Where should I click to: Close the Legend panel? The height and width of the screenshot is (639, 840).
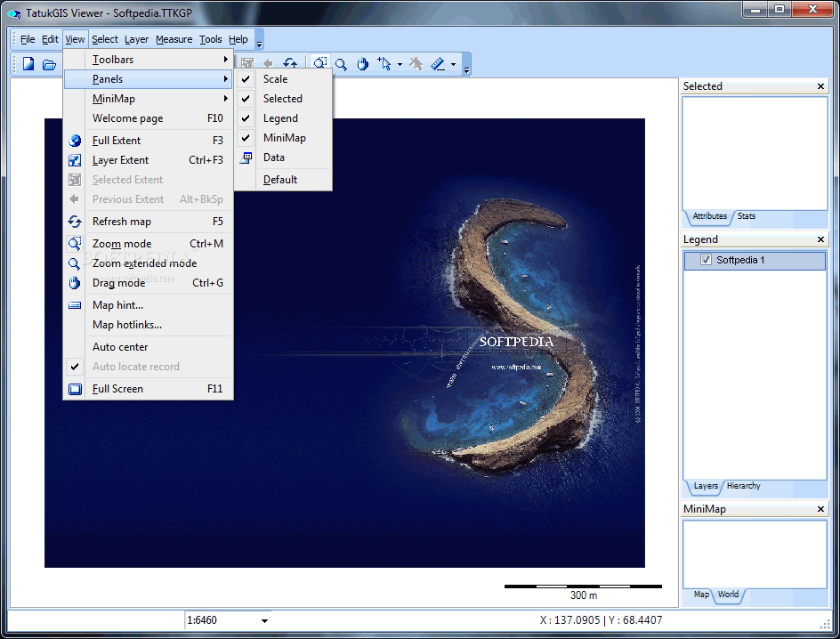point(820,239)
